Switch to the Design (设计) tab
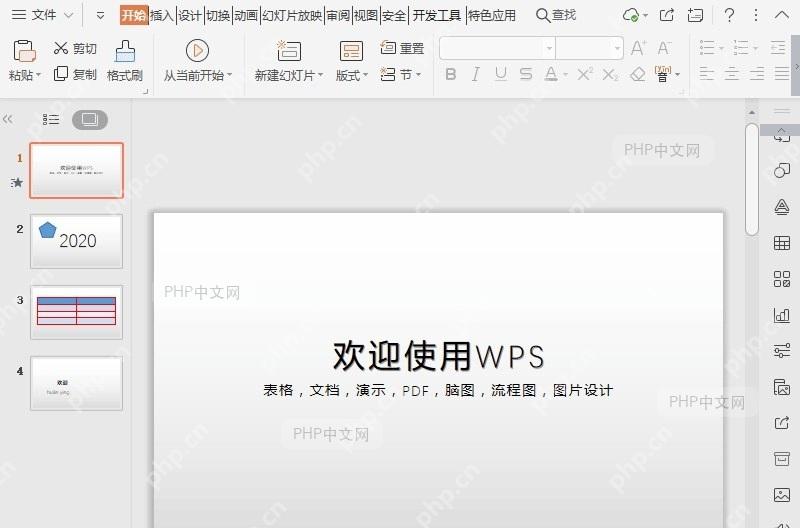 (190, 15)
